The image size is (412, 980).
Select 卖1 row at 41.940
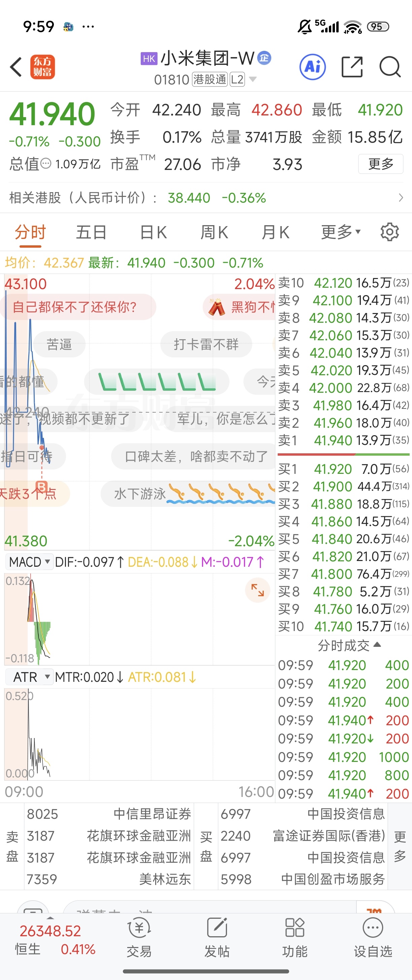click(344, 440)
